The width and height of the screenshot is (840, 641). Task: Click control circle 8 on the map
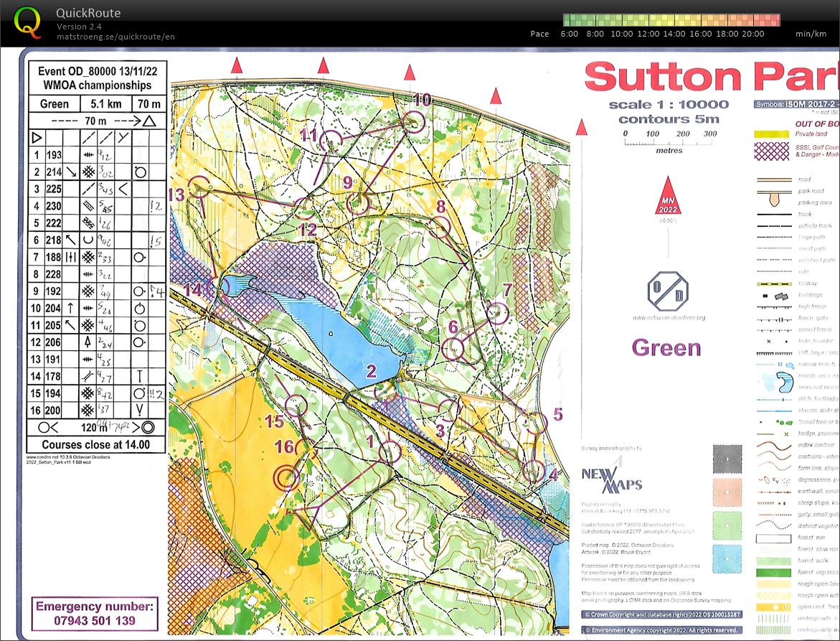439,228
